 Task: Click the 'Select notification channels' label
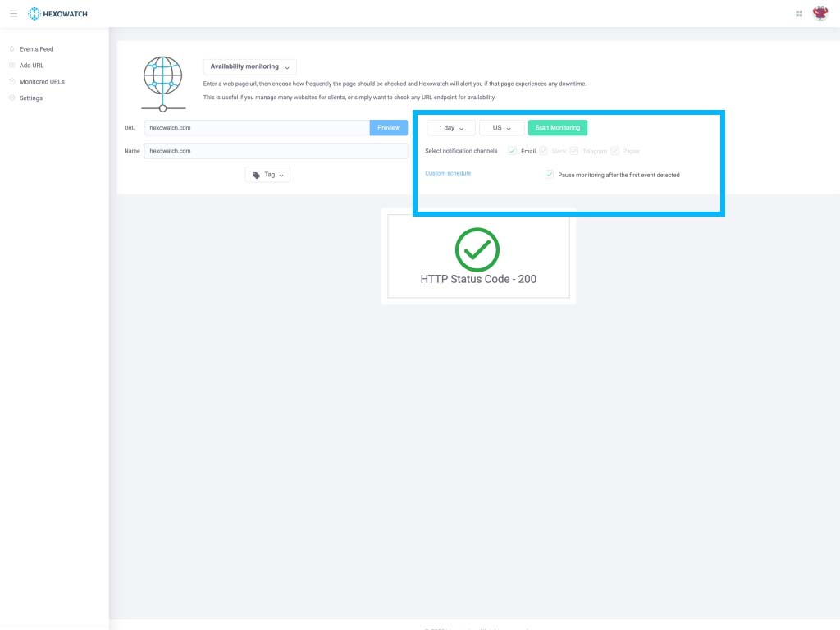(461, 151)
